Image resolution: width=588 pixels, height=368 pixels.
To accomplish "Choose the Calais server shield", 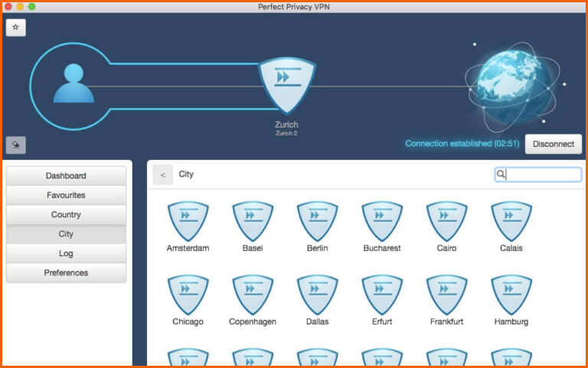I will click(x=511, y=221).
